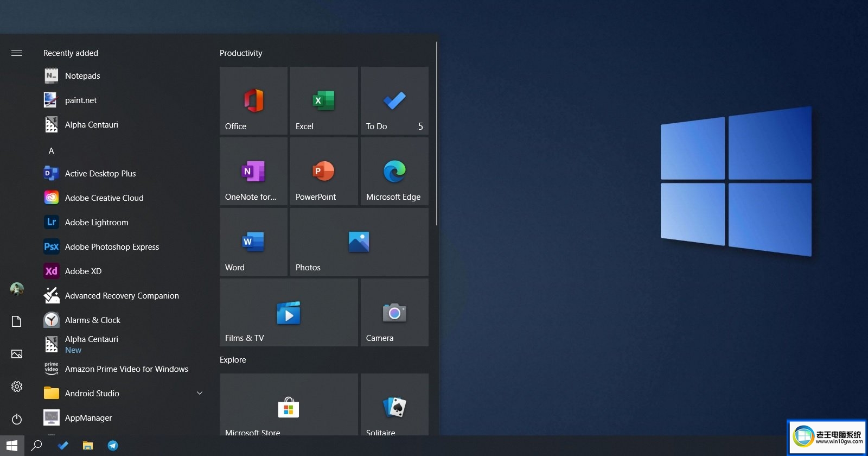Click the Recently added heading
Screen dimensions: 868x456
click(x=71, y=53)
